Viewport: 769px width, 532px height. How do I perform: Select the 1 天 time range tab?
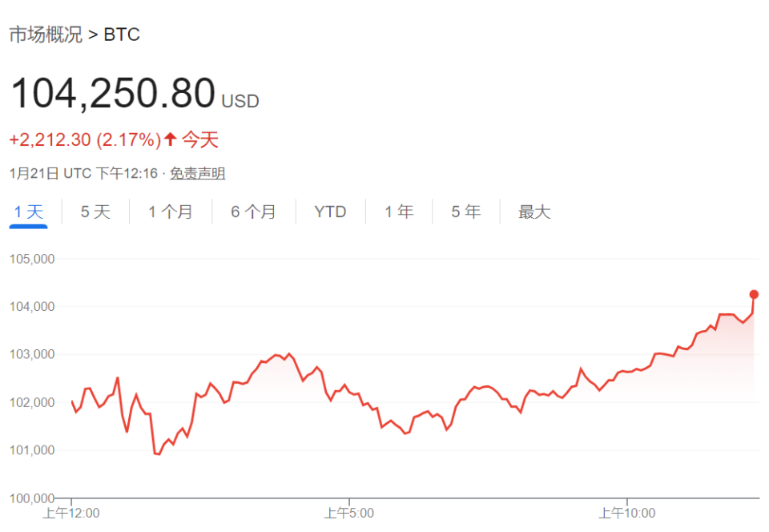point(29,212)
